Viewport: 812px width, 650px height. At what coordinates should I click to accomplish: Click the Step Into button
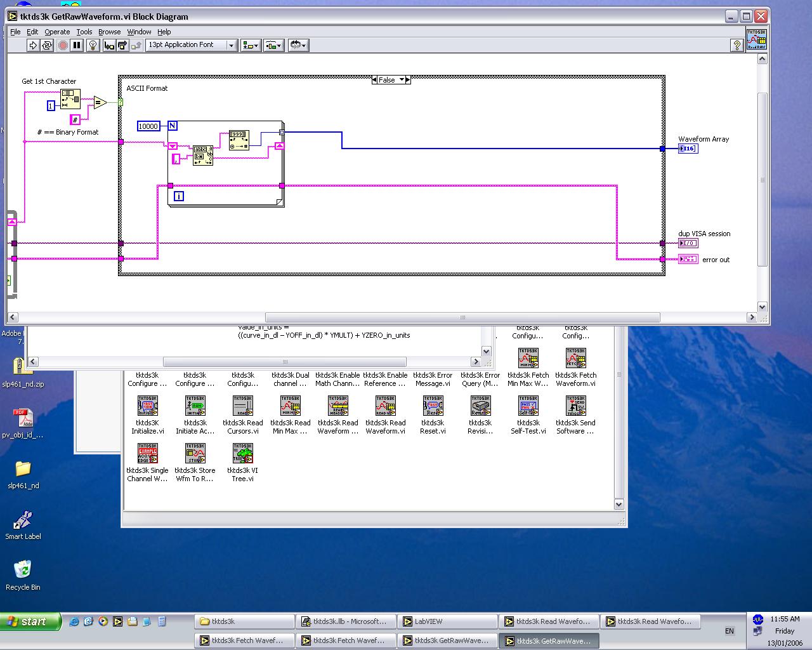[109, 45]
